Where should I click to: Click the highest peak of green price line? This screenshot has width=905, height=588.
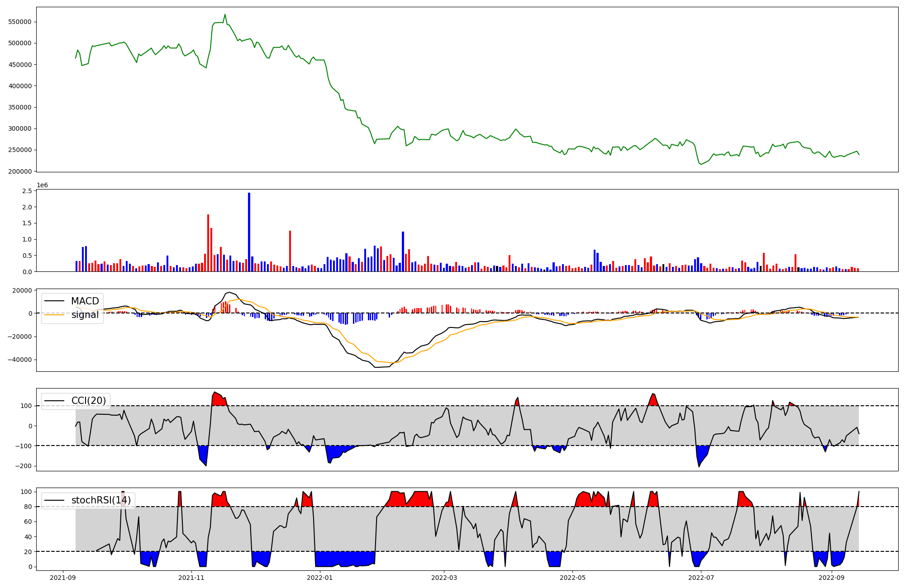pyautogui.click(x=225, y=14)
